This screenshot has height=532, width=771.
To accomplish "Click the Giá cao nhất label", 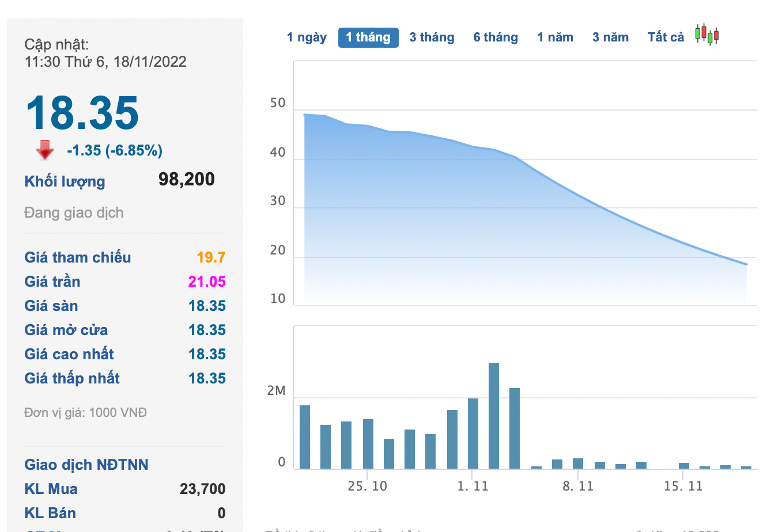I will click(x=69, y=354).
